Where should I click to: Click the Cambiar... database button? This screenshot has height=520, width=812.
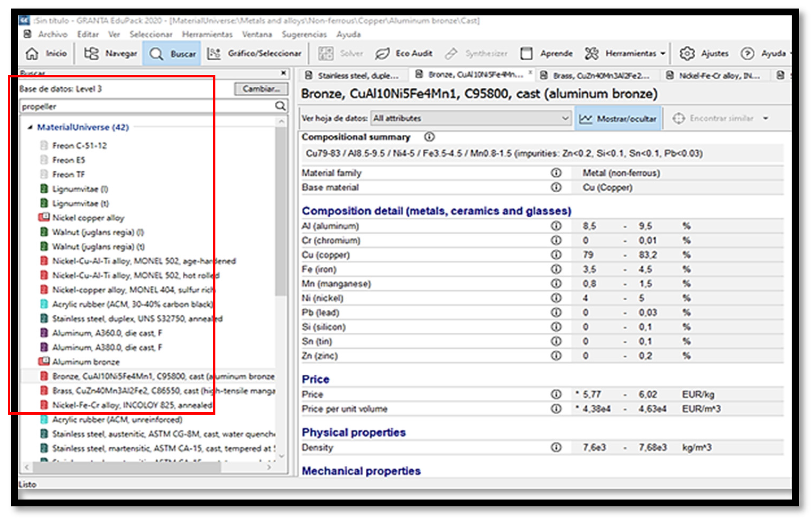pyautogui.click(x=261, y=89)
